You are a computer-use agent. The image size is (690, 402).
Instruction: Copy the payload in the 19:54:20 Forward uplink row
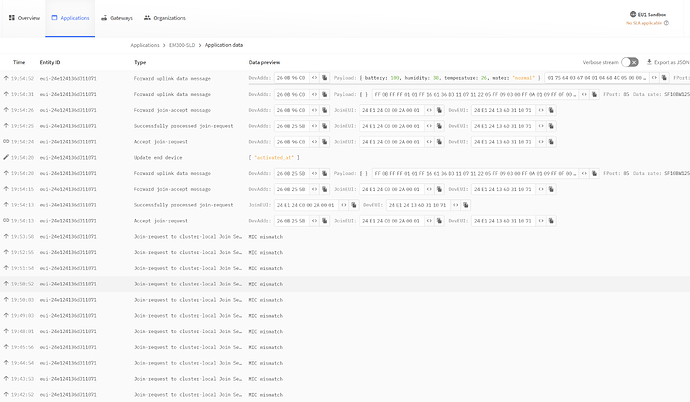(x=594, y=173)
